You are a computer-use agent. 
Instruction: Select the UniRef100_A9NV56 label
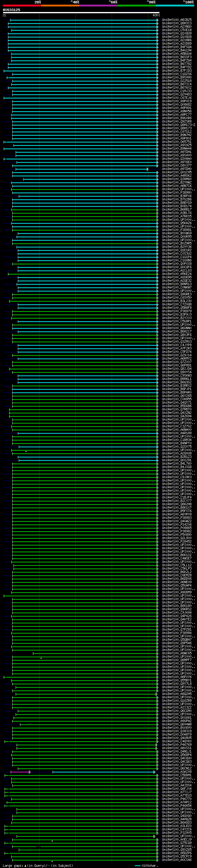tap(177, 111)
